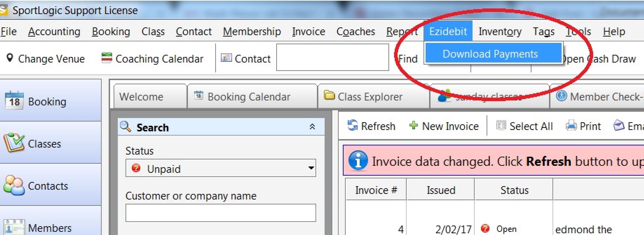Open the Coaching Calendar toolbar button
The width and height of the screenshot is (644, 235).
coord(152,59)
